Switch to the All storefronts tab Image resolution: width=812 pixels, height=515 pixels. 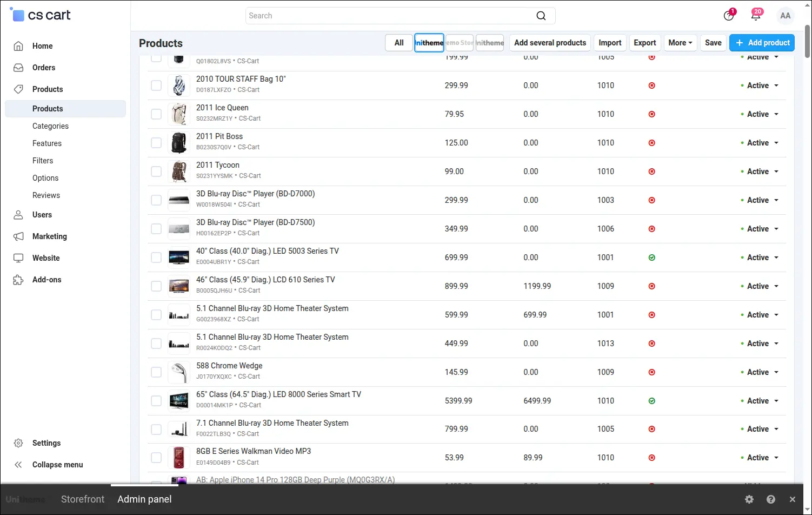pos(399,43)
